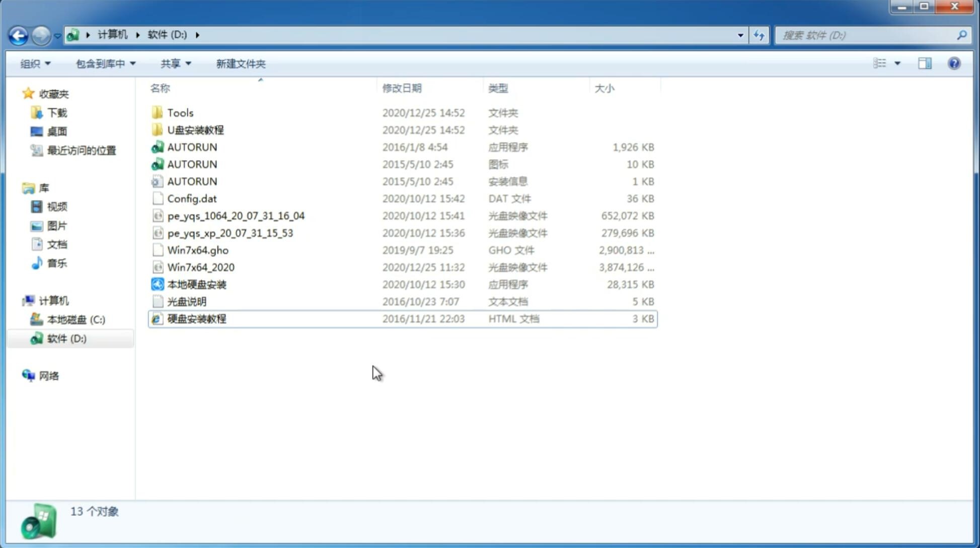
Task: Open 硬盘安装教程 HTML document
Action: [196, 318]
